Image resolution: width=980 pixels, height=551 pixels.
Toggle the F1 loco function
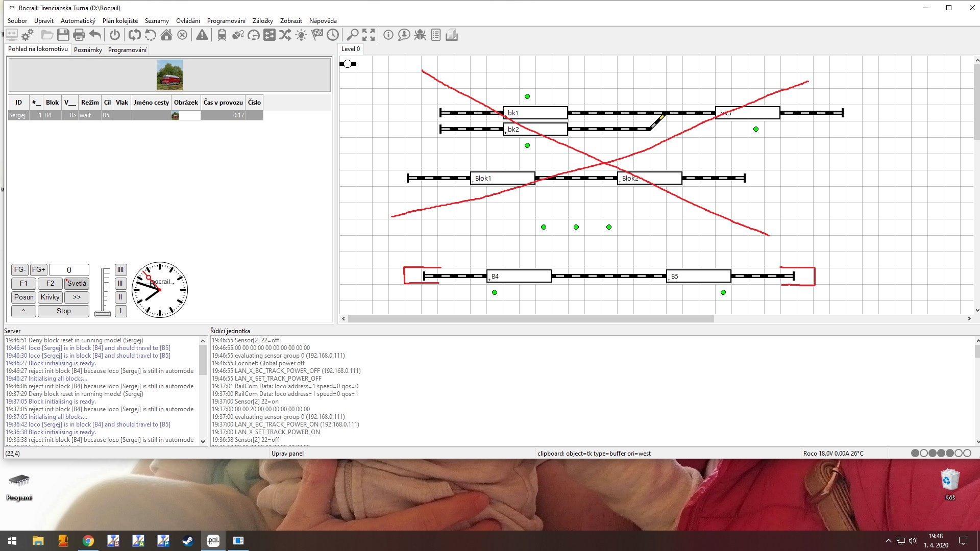pyautogui.click(x=23, y=284)
